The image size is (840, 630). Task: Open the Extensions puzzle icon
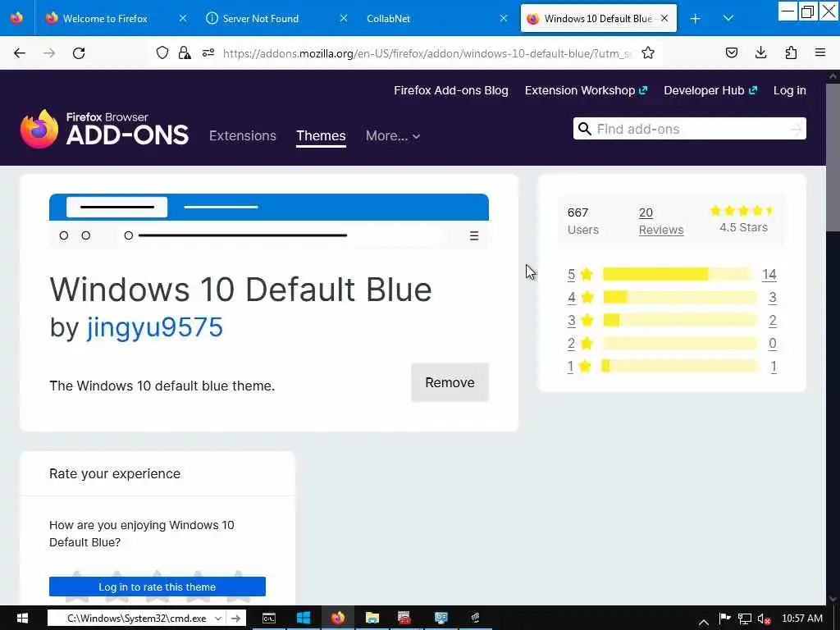791,52
